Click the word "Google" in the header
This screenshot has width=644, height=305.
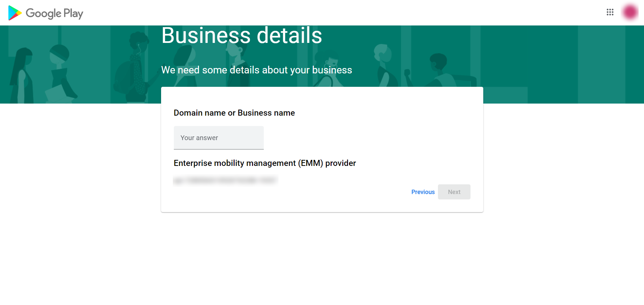tap(43, 13)
